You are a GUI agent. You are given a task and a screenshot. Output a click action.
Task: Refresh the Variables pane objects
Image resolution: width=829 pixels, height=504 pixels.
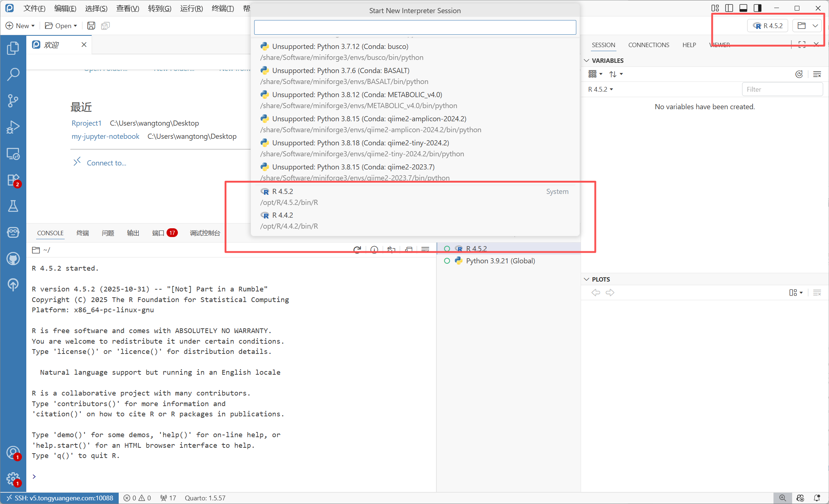point(799,74)
